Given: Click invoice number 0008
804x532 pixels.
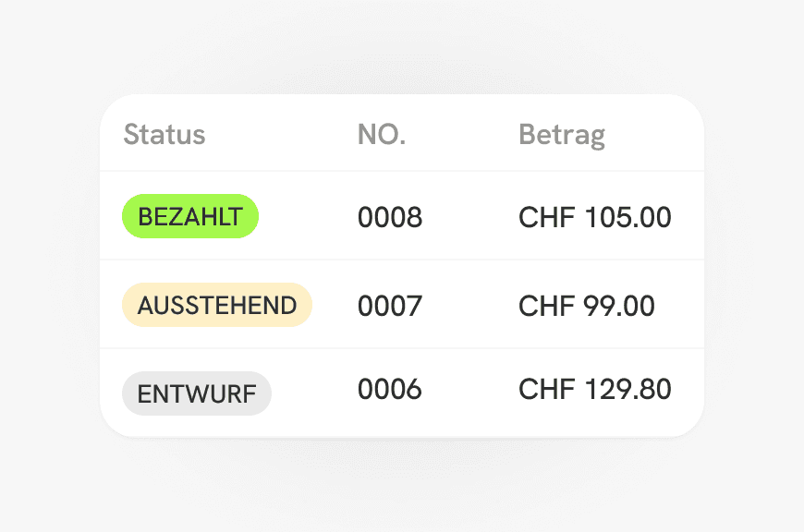Looking at the screenshot, I should tap(389, 216).
